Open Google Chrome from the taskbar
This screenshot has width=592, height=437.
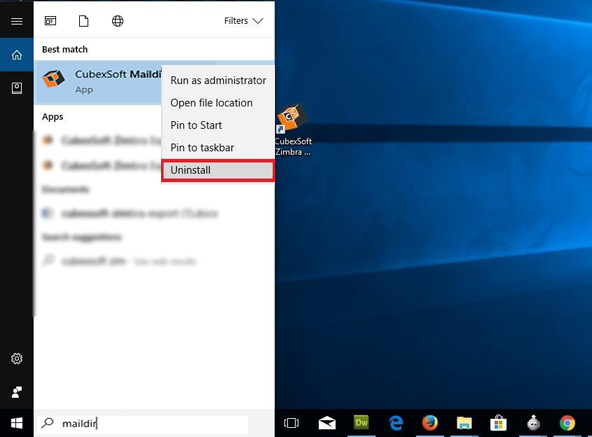567,423
